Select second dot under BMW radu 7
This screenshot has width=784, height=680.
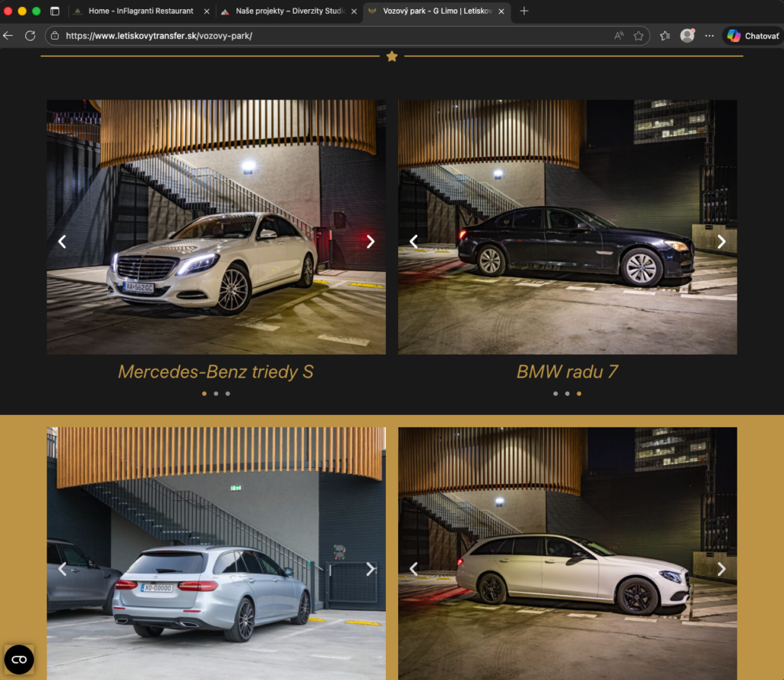[567, 394]
